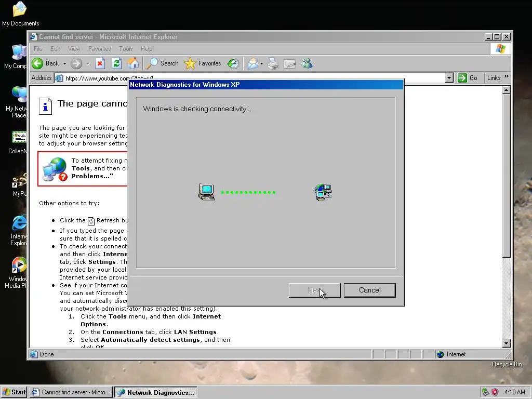This screenshot has height=399, width=532.
Task: Go to Home page via house icon
Action: click(x=133, y=63)
